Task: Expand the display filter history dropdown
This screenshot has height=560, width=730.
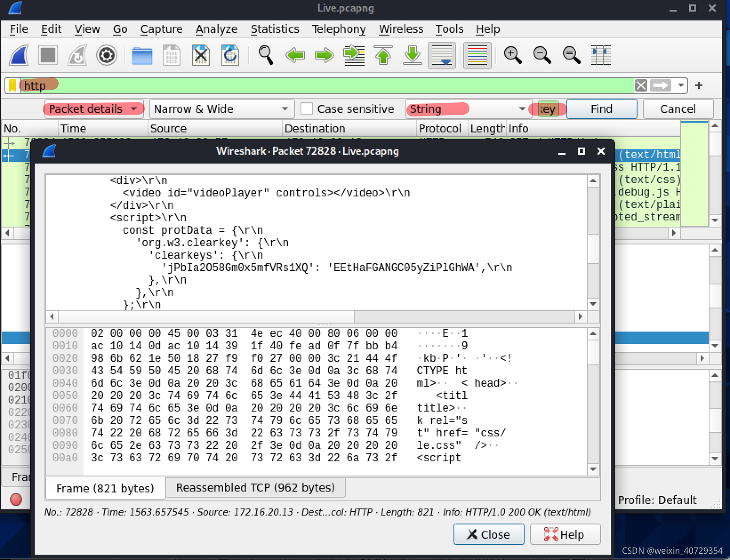Action: pyautogui.click(x=681, y=85)
